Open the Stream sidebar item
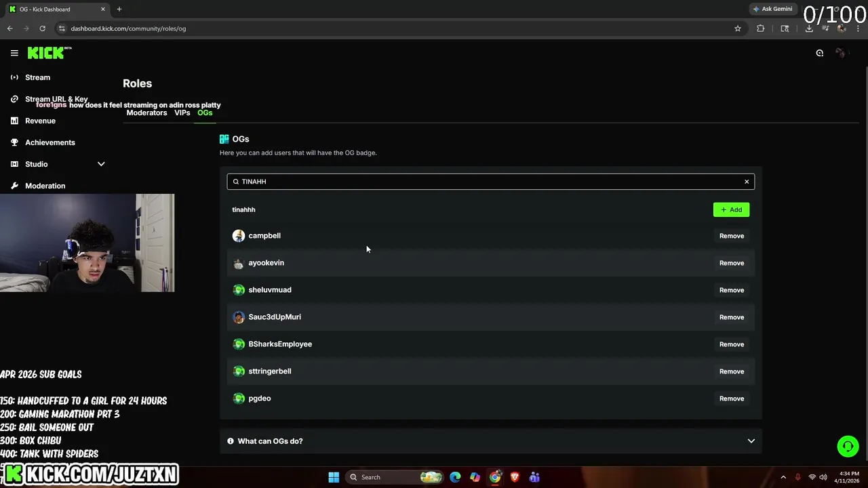The image size is (868, 488). [x=37, y=77]
